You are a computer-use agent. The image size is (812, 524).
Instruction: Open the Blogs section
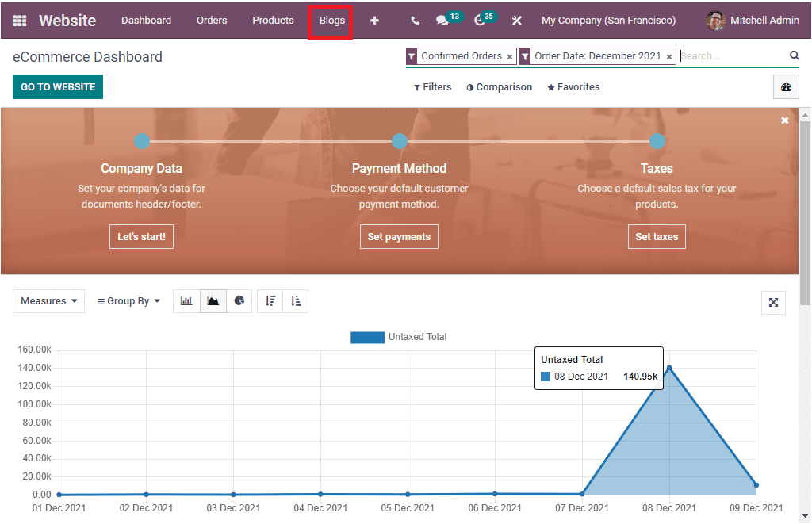(331, 21)
